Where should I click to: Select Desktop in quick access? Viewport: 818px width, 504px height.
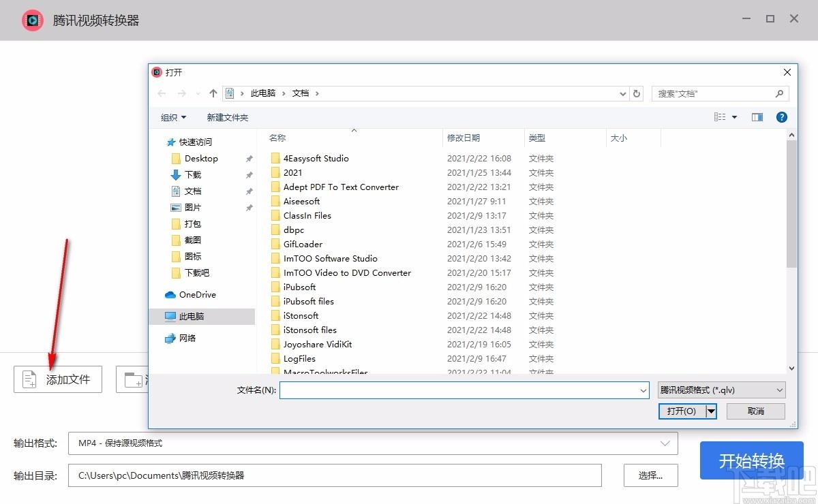pyautogui.click(x=201, y=158)
